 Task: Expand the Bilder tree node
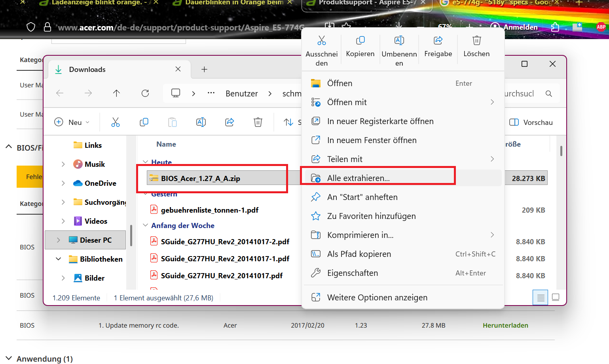coord(63,278)
